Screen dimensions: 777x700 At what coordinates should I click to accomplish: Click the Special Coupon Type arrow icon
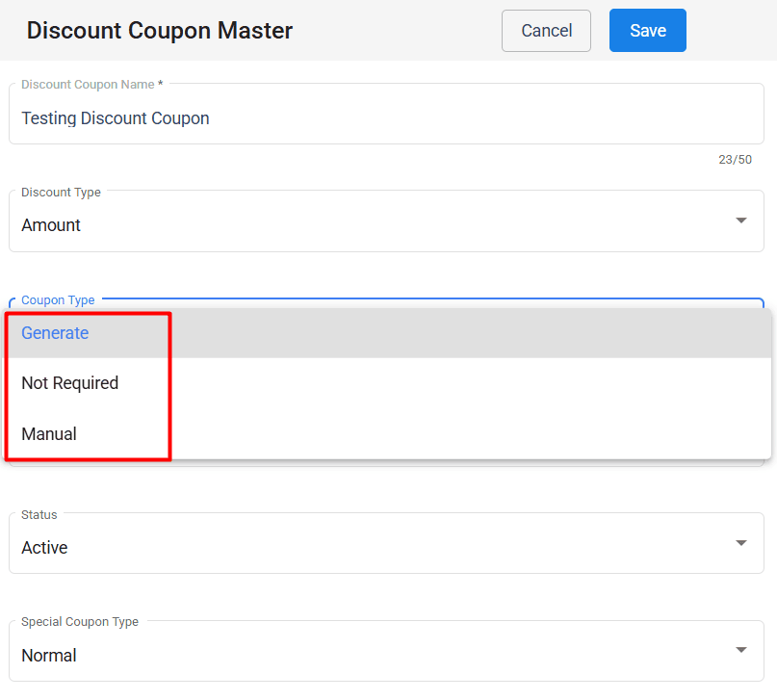coord(741,650)
